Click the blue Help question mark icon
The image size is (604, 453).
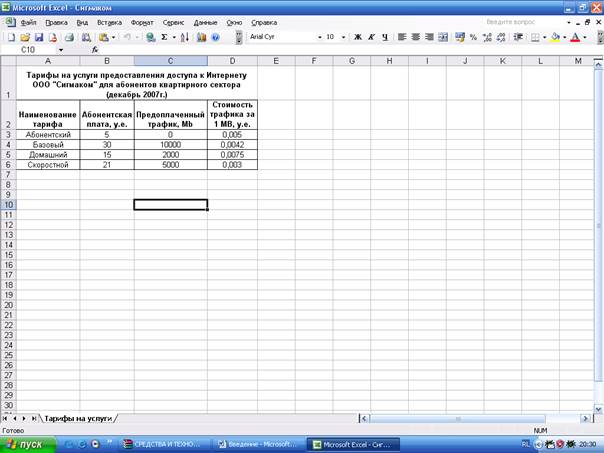[x=216, y=37]
